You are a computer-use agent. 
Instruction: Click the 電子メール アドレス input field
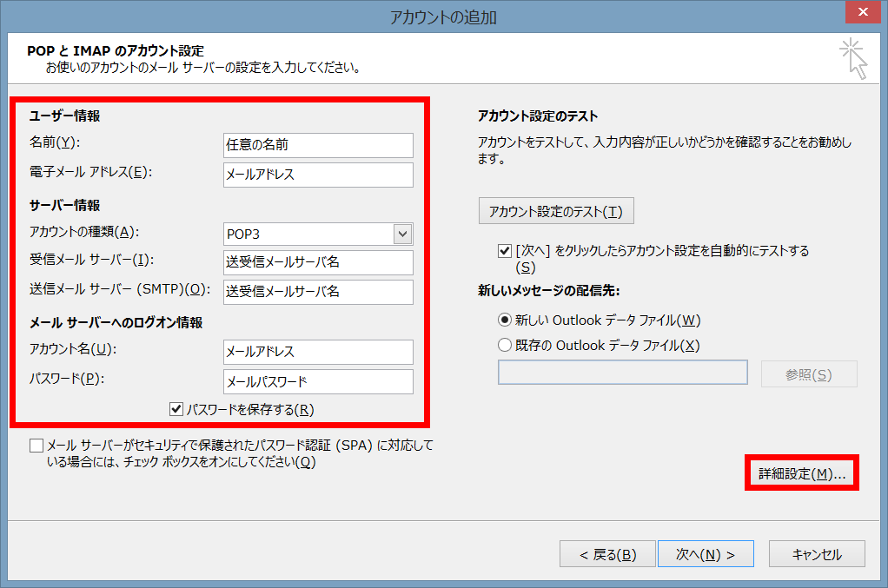(x=318, y=175)
